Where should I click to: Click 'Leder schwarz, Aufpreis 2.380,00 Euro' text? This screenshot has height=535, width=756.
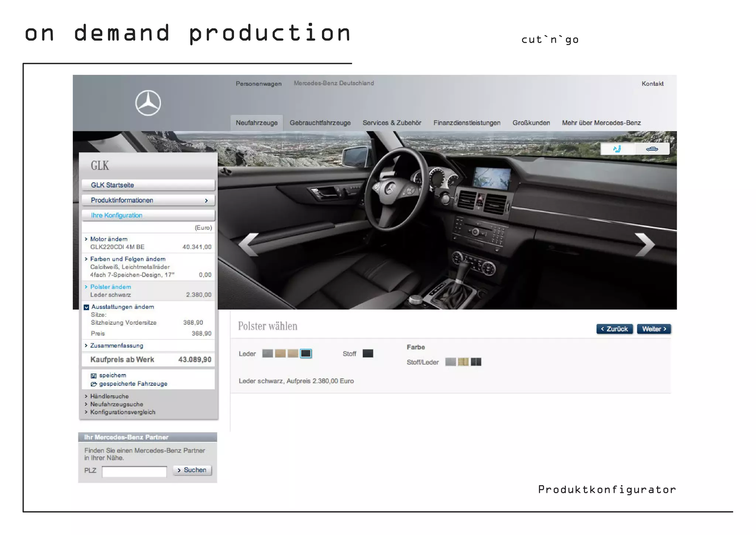[x=296, y=381]
